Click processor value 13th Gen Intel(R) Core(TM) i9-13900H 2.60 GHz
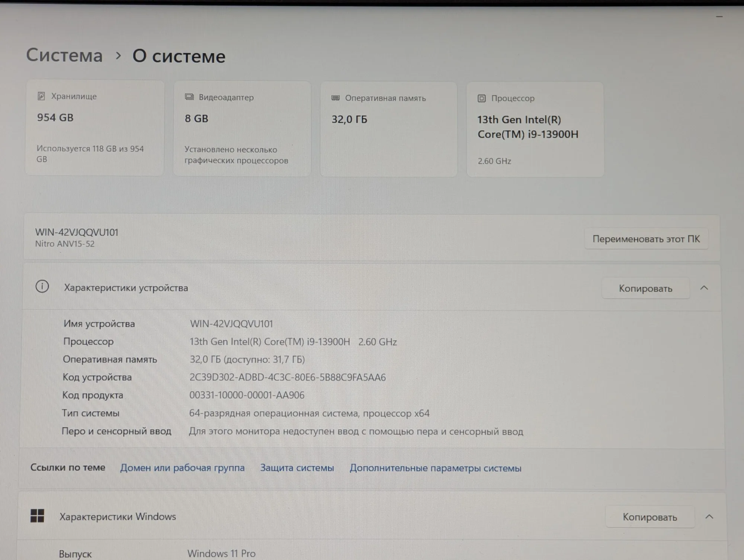The image size is (744, 560). click(x=293, y=342)
